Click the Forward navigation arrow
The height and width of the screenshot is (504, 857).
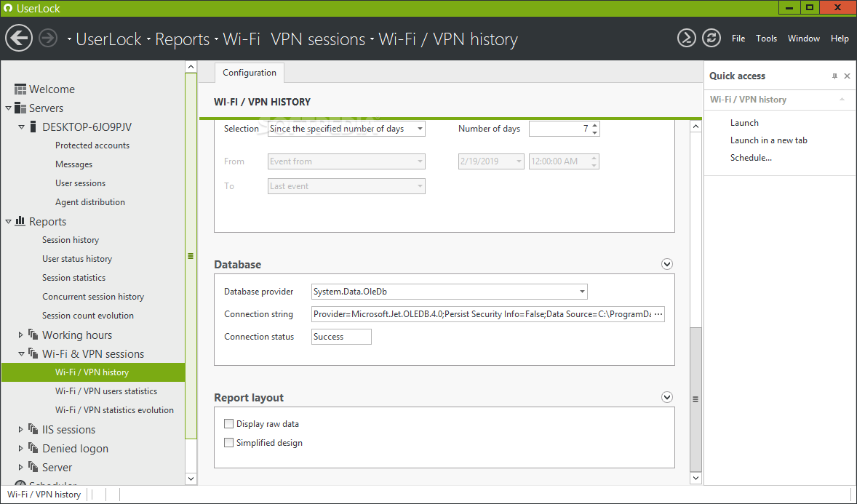coord(48,39)
